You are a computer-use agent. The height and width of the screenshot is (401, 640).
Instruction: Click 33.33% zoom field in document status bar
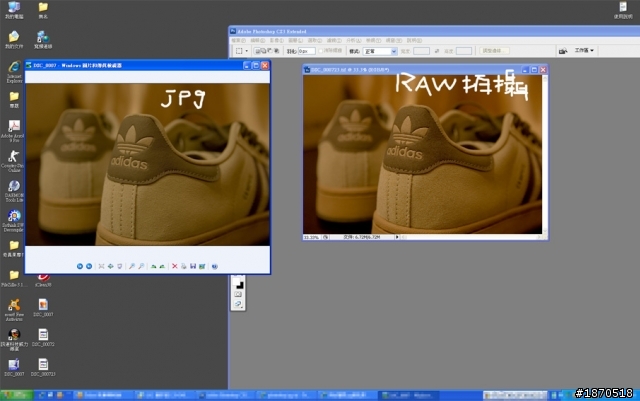(311, 237)
